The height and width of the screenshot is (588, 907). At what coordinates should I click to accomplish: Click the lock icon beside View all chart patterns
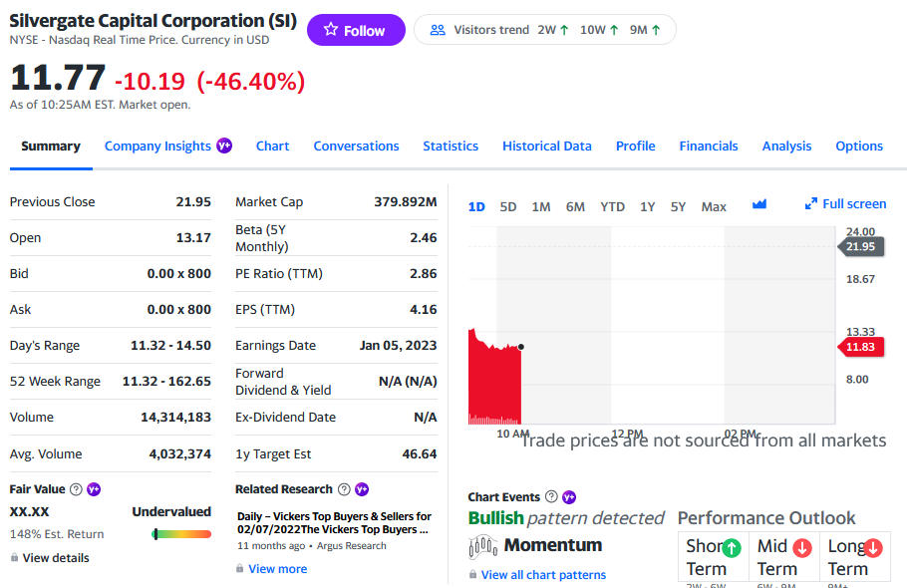[472, 574]
